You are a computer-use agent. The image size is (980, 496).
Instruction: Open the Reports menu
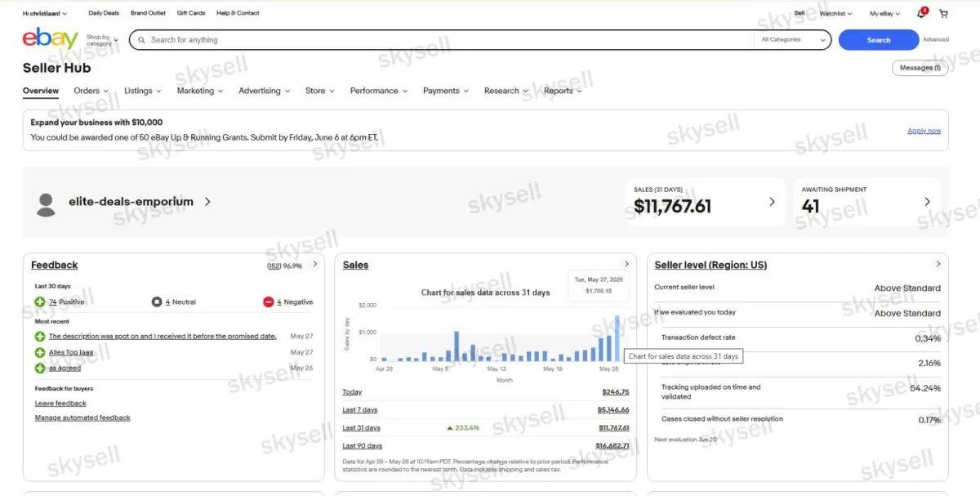563,91
